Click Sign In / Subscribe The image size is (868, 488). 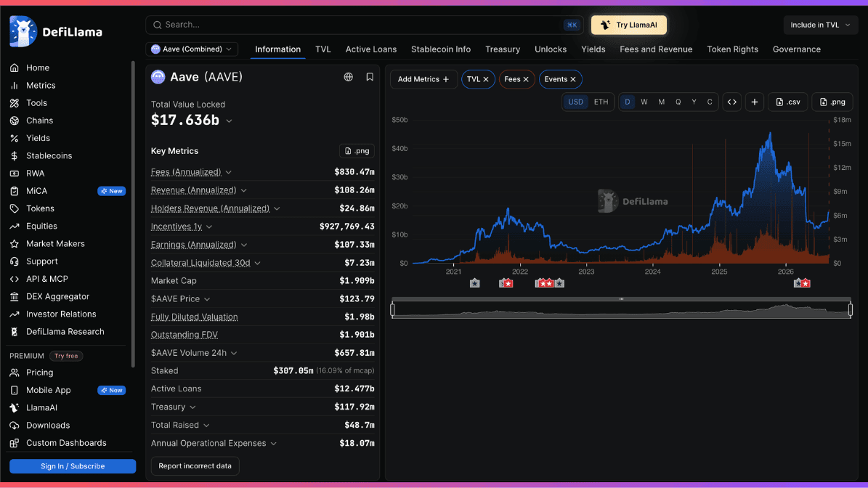[73, 466]
